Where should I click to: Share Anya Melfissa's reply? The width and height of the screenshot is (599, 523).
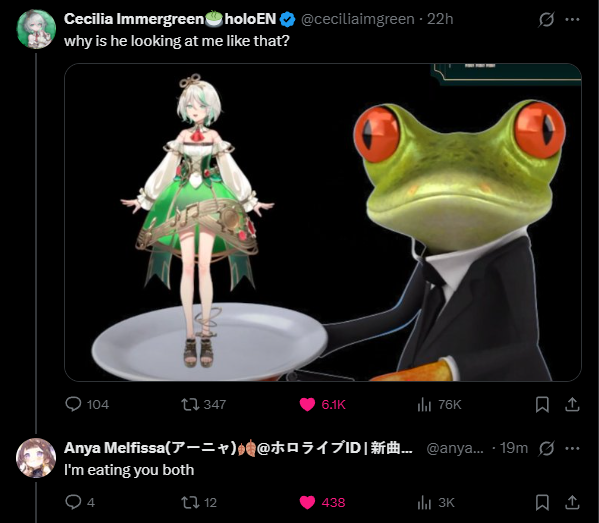pyautogui.click(x=572, y=502)
